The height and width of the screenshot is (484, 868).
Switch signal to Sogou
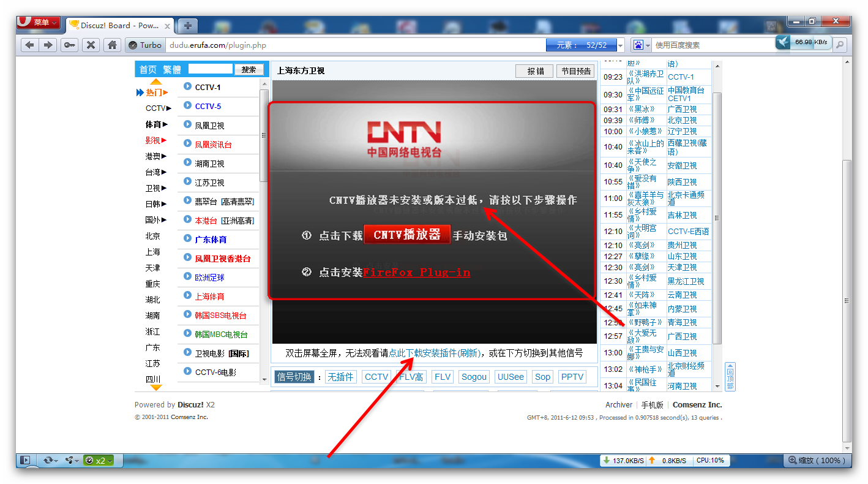(474, 377)
